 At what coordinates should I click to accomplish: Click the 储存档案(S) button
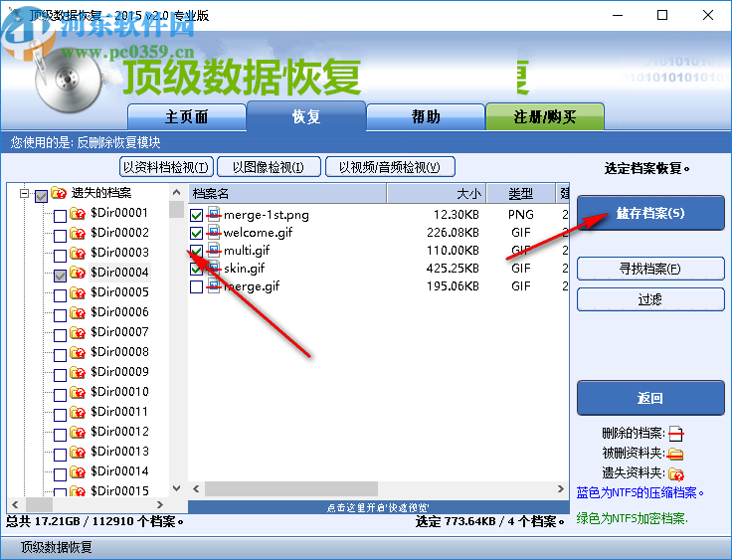click(x=650, y=213)
